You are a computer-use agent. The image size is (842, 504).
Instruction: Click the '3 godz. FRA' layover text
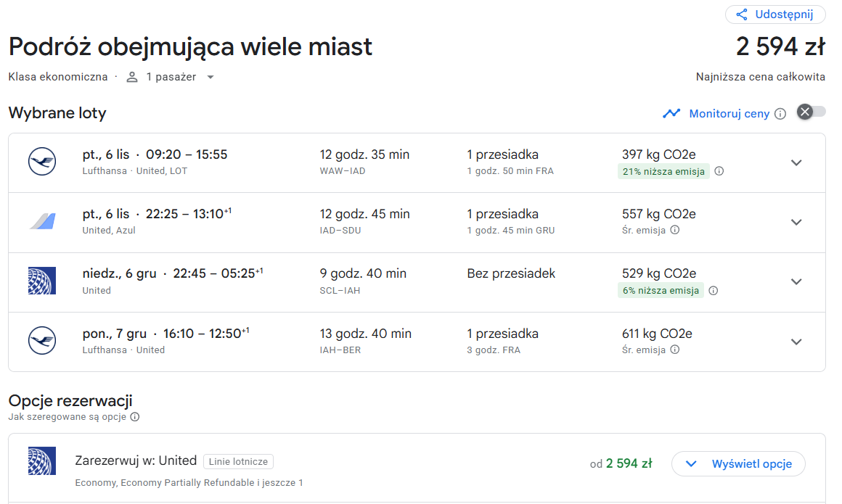tap(494, 350)
